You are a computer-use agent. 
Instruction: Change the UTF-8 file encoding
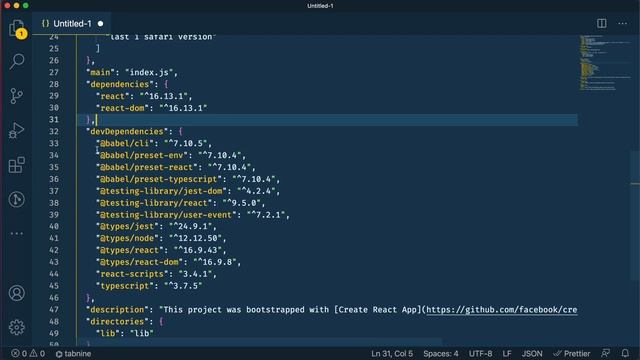click(480, 353)
